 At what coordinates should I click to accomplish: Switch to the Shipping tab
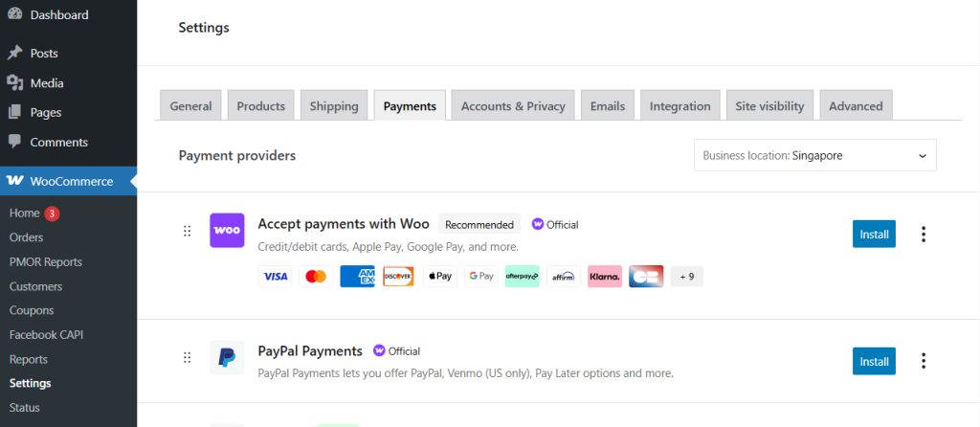[x=334, y=106]
